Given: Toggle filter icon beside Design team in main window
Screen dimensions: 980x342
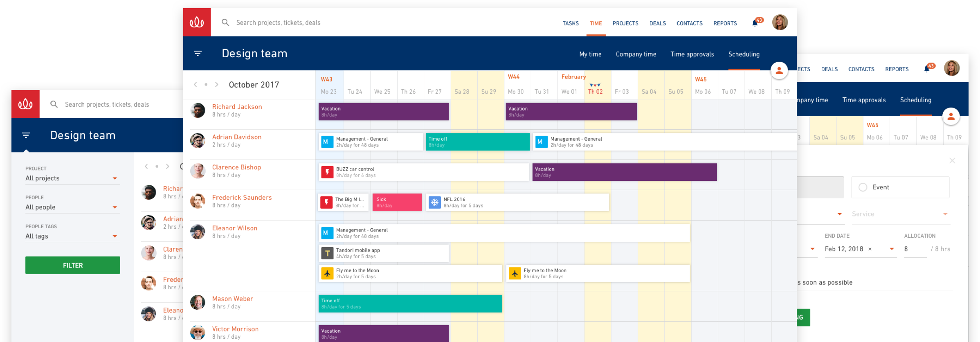Looking at the screenshot, I should (198, 53).
